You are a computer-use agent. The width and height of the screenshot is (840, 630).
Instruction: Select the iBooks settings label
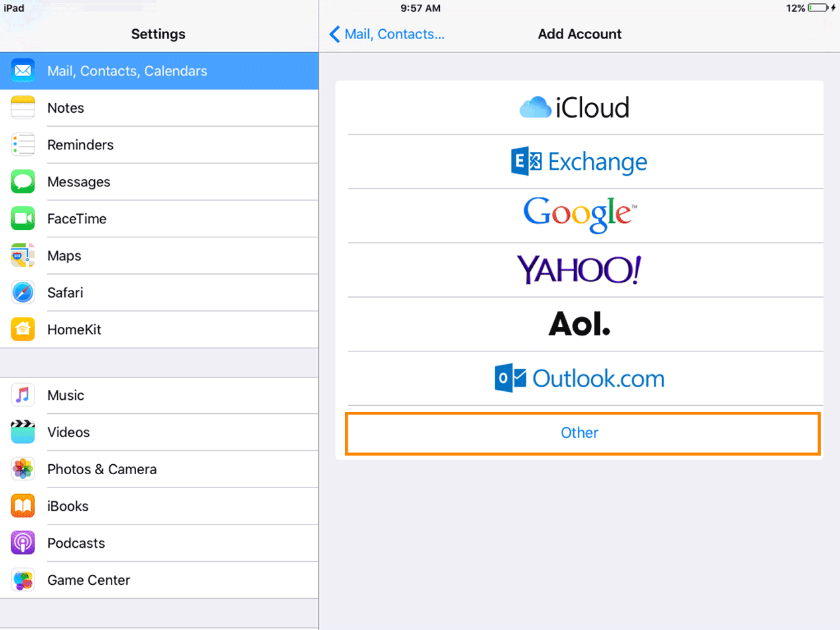click(68, 506)
